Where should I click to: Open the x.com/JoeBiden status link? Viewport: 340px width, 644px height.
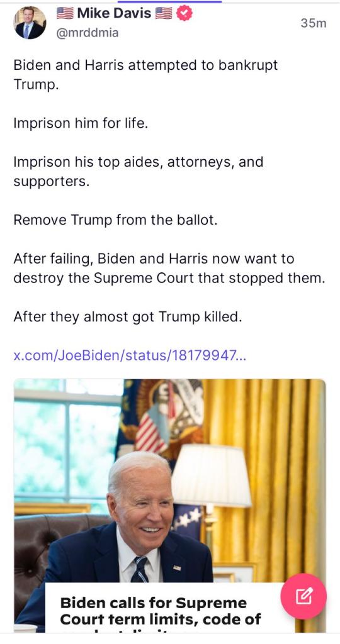(x=130, y=355)
